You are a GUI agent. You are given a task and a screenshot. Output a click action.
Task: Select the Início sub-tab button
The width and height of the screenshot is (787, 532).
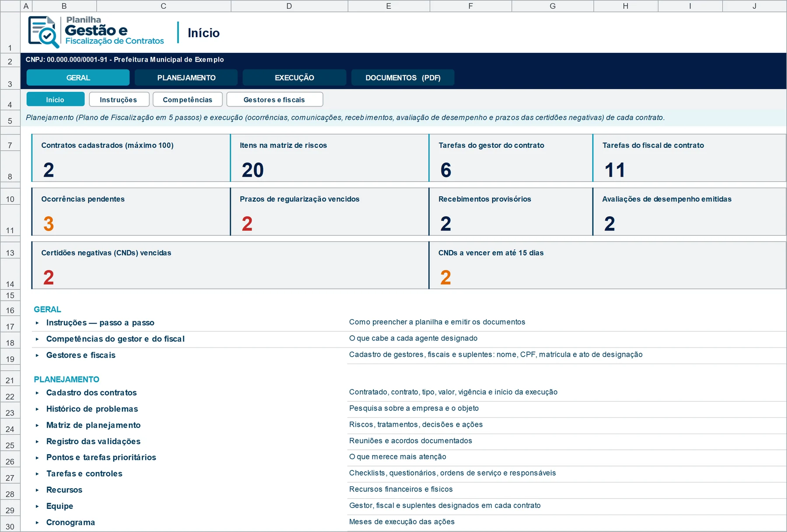tap(56, 99)
